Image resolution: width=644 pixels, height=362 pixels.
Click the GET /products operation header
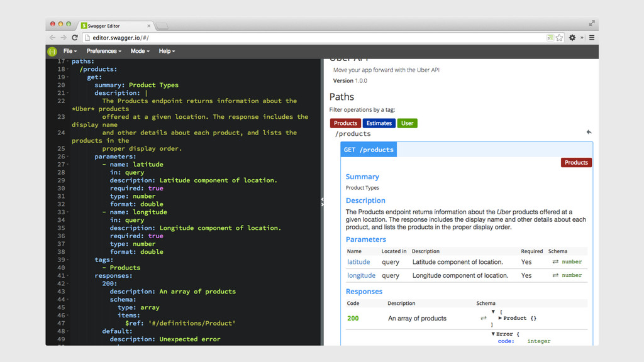(x=369, y=150)
